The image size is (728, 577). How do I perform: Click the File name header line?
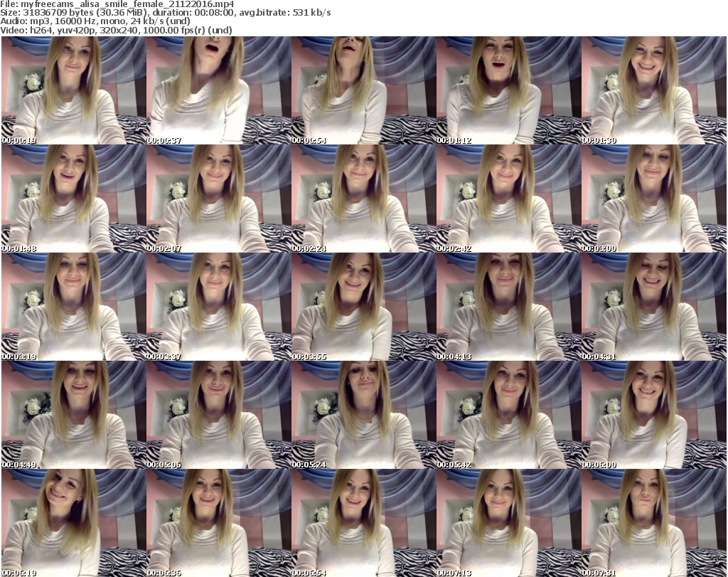point(117,4)
